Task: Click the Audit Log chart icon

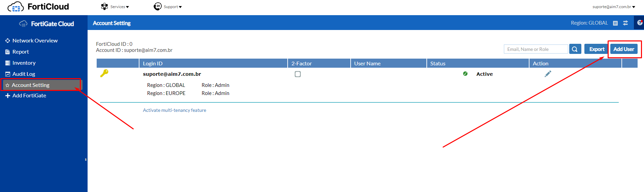Action: (8, 74)
